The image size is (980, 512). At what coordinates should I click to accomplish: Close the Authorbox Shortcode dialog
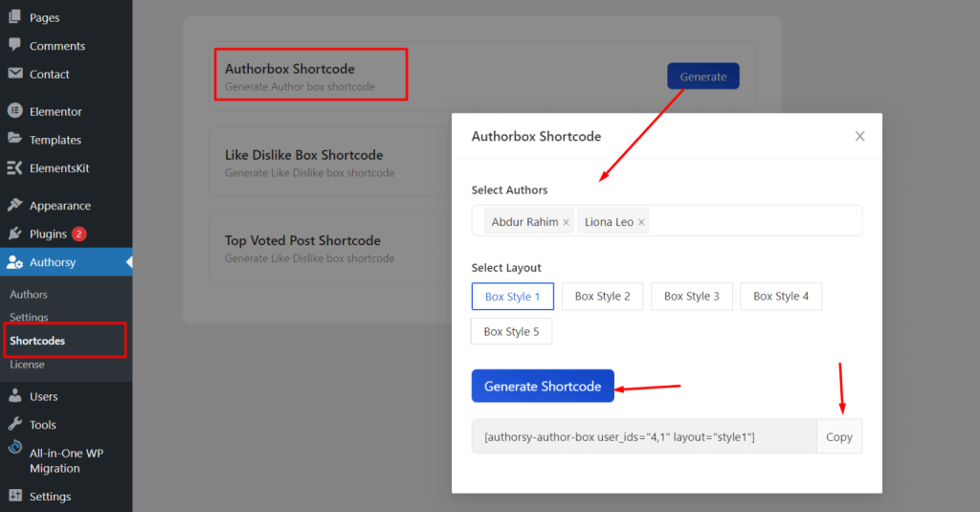pyautogui.click(x=859, y=137)
